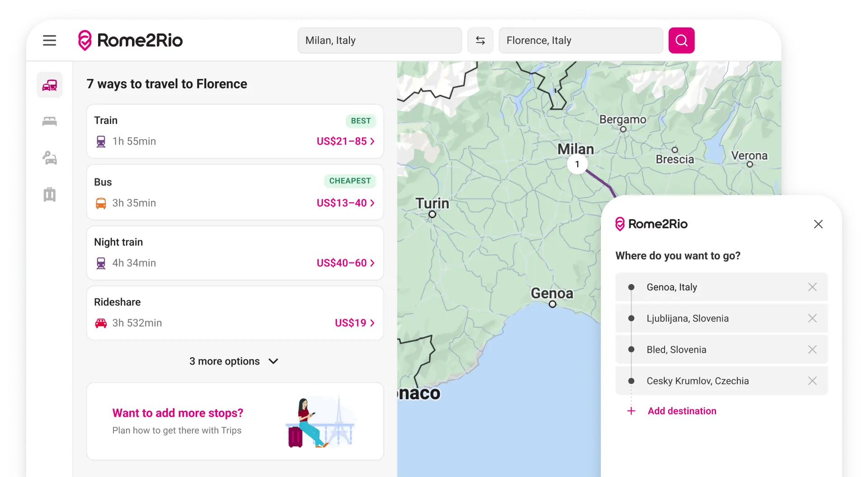Viewport: 868px width, 477px height.
Task: Click the Milan label on the map
Action: coord(576,149)
